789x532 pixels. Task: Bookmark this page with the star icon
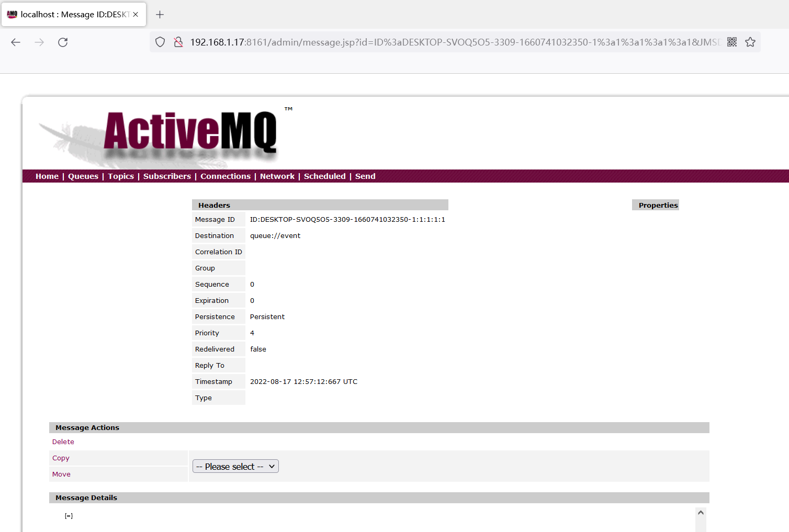750,42
